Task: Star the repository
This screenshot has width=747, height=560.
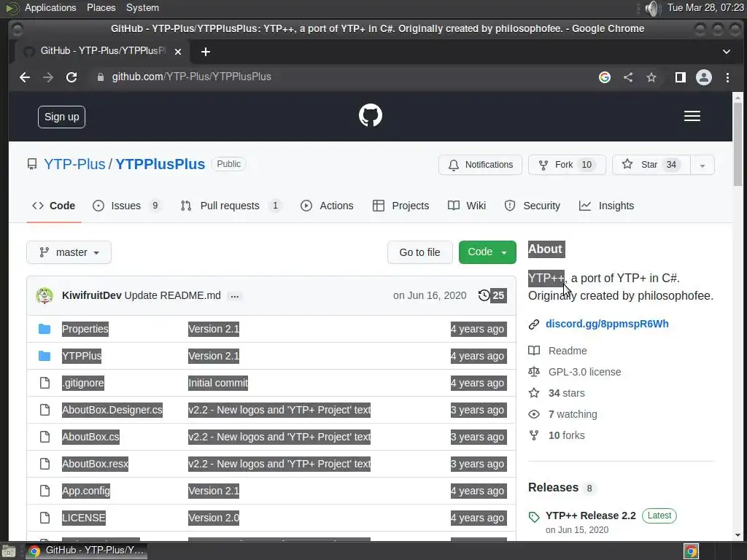Action: (651, 165)
